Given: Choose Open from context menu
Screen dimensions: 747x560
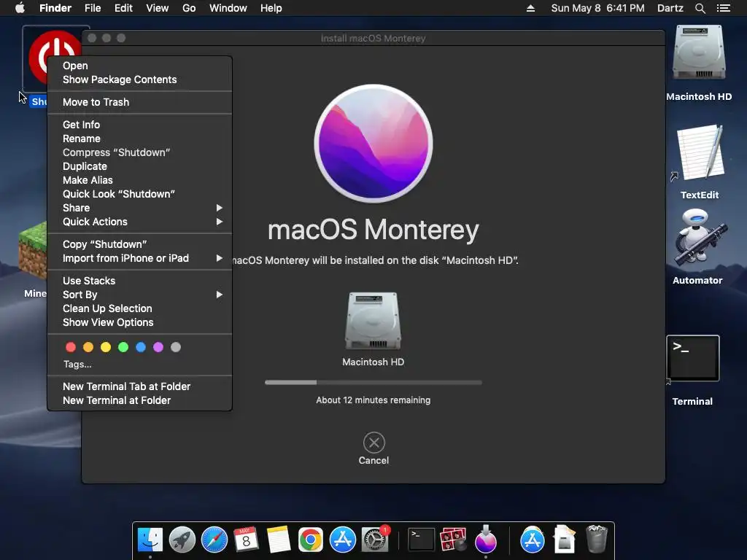Looking at the screenshot, I should point(139,66).
